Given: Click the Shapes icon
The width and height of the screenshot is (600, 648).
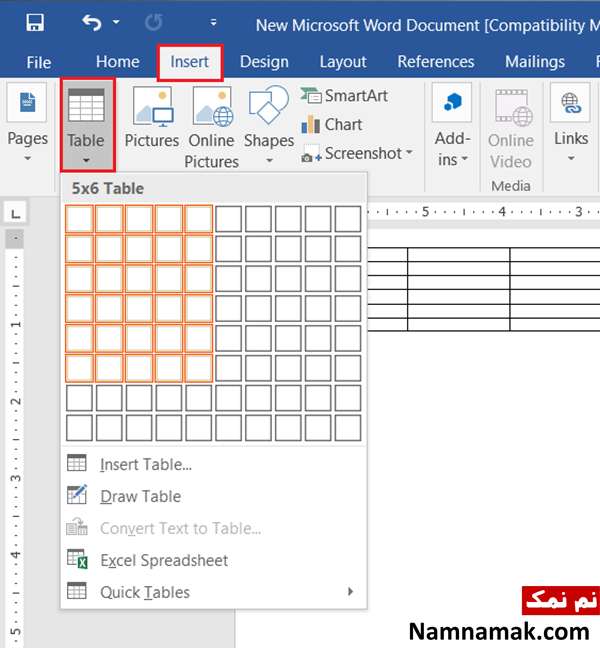Looking at the screenshot, I should (x=269, y=106).
